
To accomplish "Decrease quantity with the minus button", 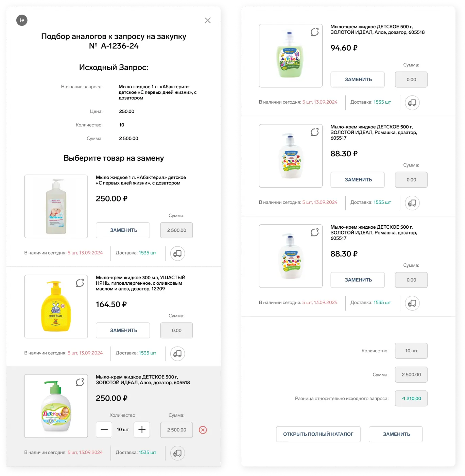I will (104, 430).
